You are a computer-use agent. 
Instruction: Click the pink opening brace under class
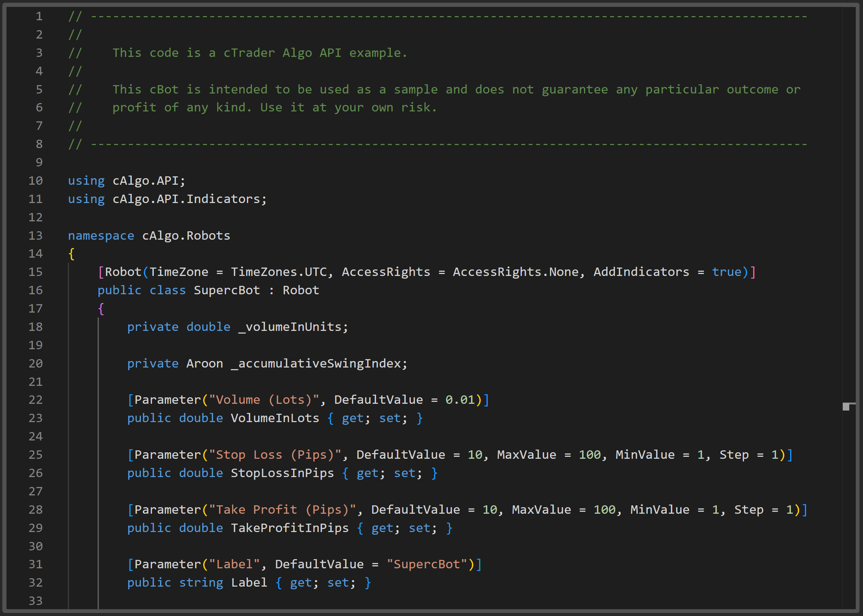pos(101,309)
